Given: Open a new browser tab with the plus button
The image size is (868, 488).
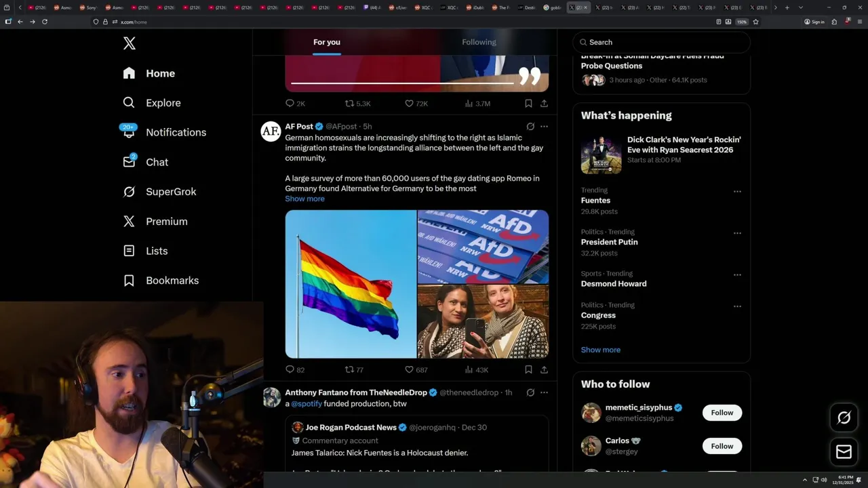Looking at the screenshot, I should point(787,7).
